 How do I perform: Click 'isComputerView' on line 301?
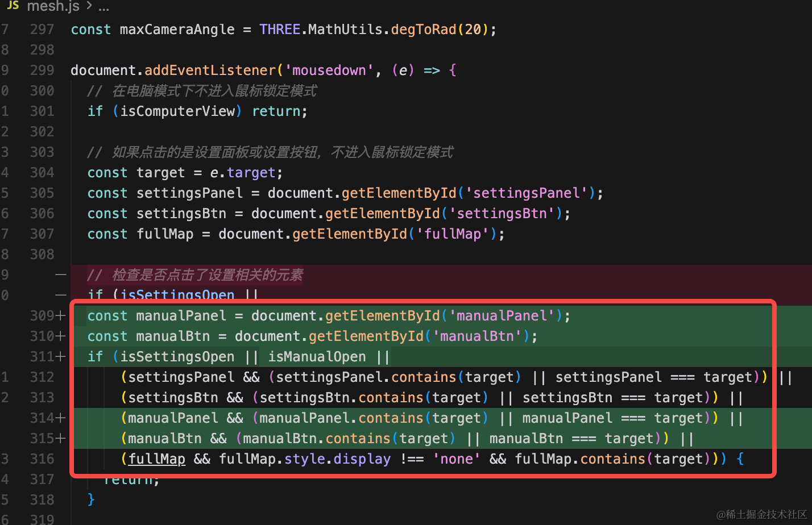click(x=177, y=111)
